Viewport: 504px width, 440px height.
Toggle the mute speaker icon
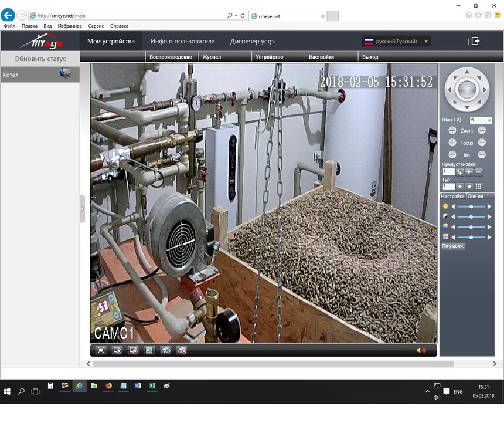point(421,350)
